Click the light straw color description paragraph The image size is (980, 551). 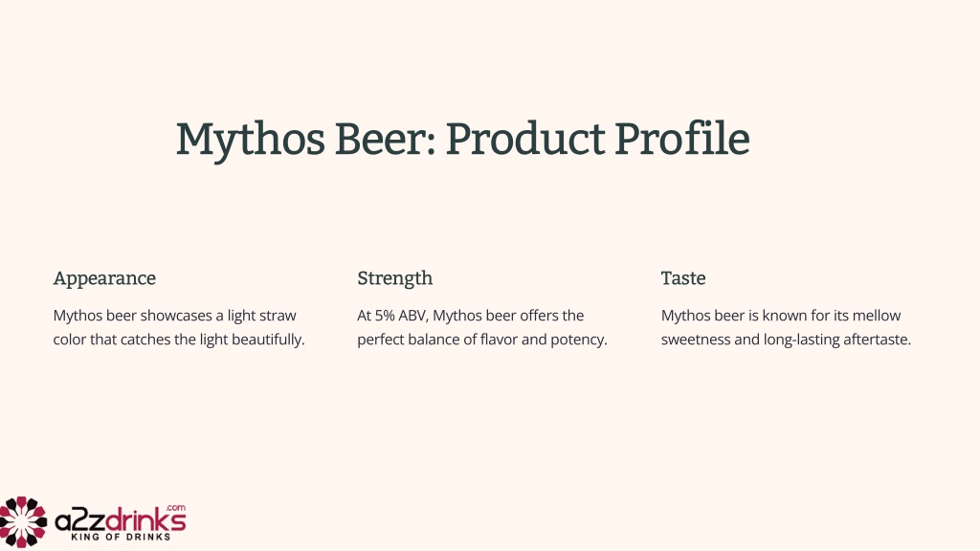179,327
